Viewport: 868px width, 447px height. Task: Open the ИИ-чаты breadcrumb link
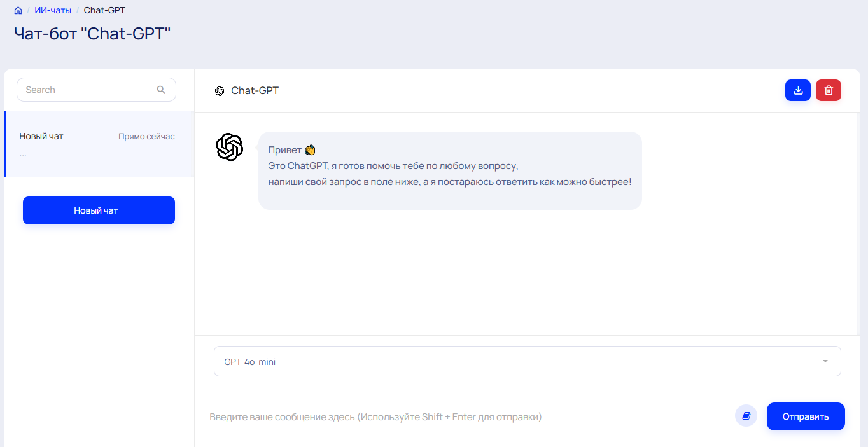[53, 11]
